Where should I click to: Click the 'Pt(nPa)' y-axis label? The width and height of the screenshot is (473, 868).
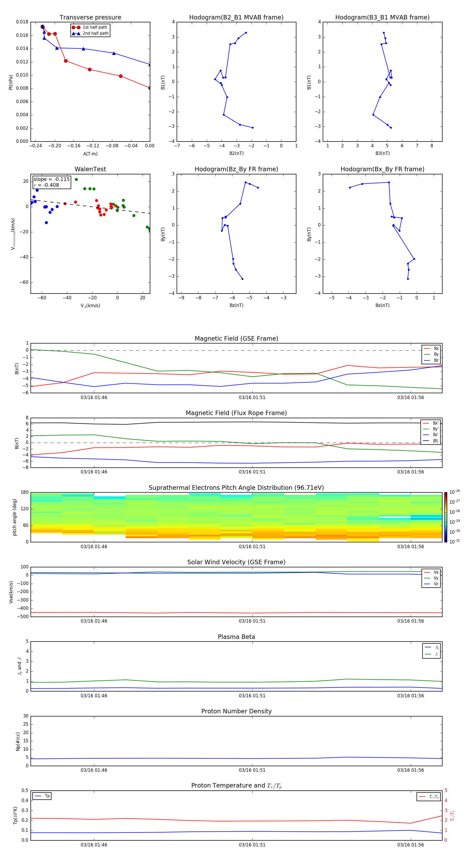[x=11, y=82]
